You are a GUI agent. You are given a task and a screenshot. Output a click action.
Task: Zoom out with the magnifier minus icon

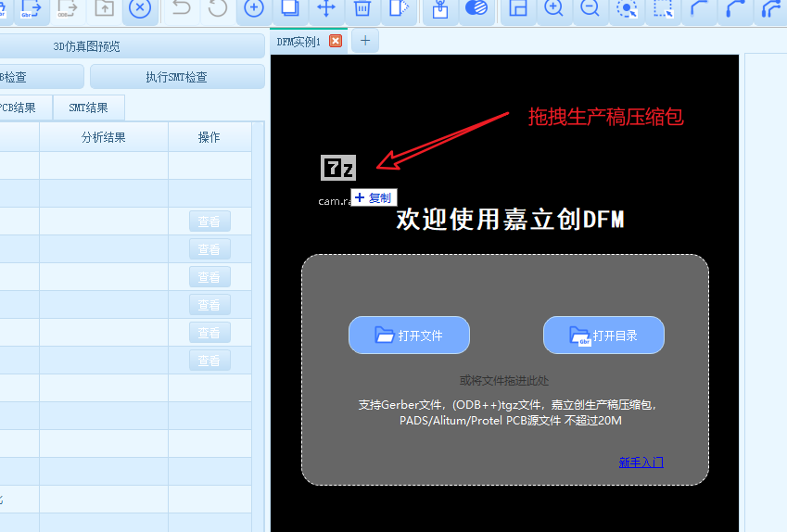590,8
